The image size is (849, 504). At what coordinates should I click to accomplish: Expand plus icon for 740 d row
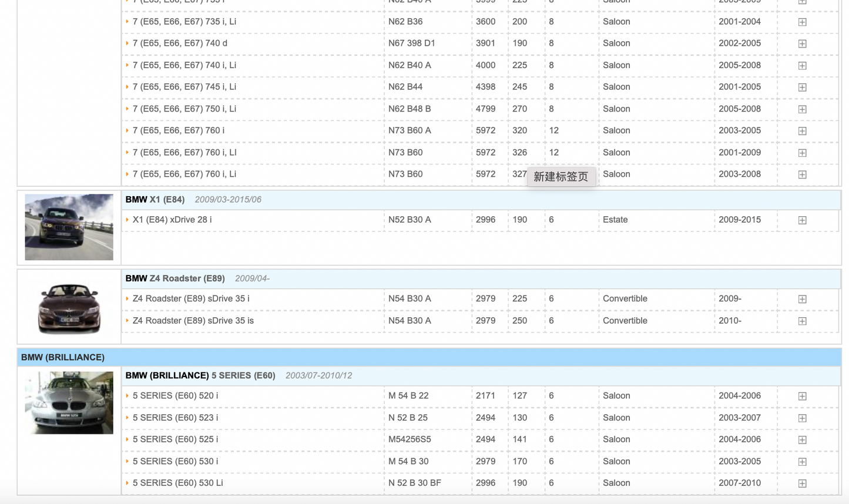(802, 43)
